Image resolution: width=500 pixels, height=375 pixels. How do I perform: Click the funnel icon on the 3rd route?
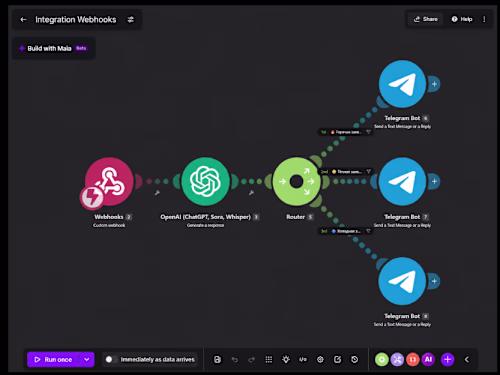click(x=368, y=231)
